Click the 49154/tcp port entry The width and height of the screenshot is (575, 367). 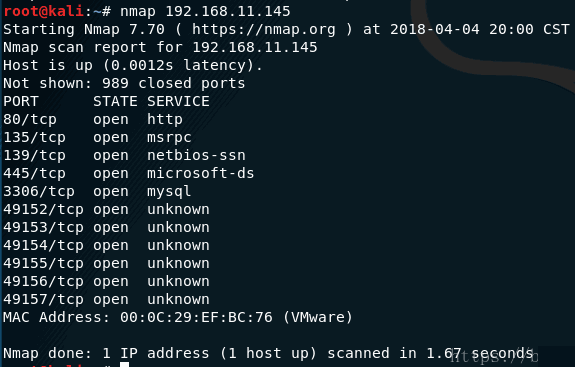[x=106, y=245]
